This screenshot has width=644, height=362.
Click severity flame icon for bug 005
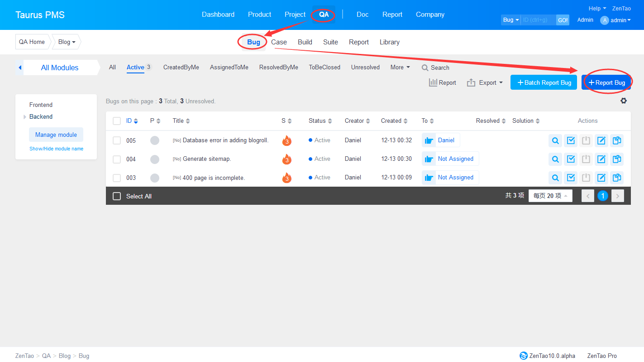click(286, 140)
